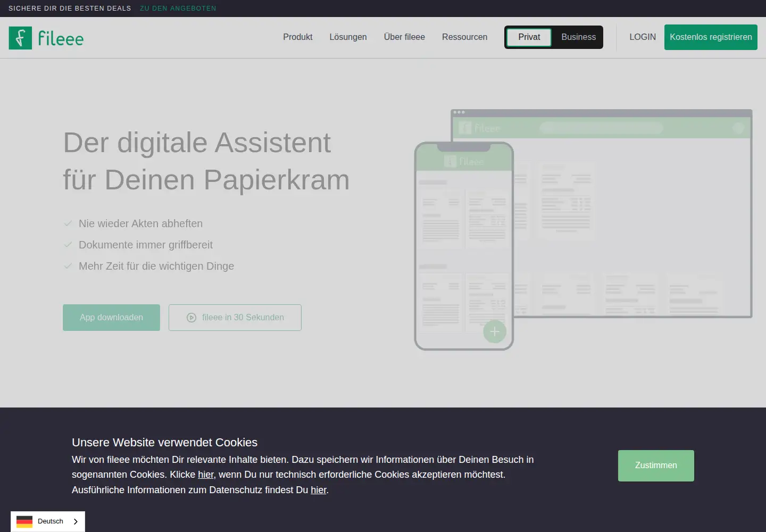
Task: Switch to the Business toggle option
Action: pyautogui.click(x=579, y=37)
